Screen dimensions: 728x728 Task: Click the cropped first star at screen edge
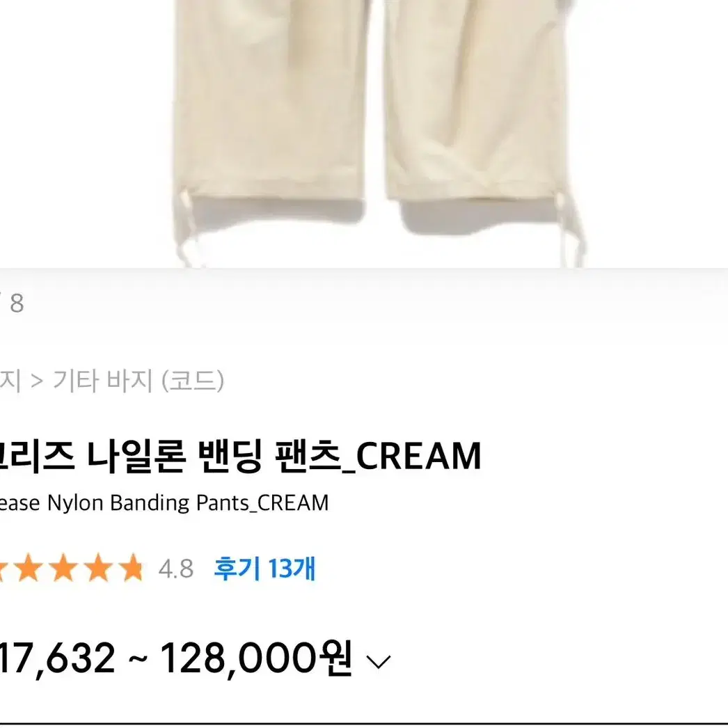3,568
